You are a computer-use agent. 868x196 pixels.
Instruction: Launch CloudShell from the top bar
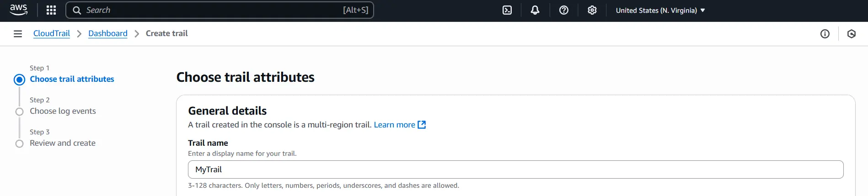click(507, 10)
